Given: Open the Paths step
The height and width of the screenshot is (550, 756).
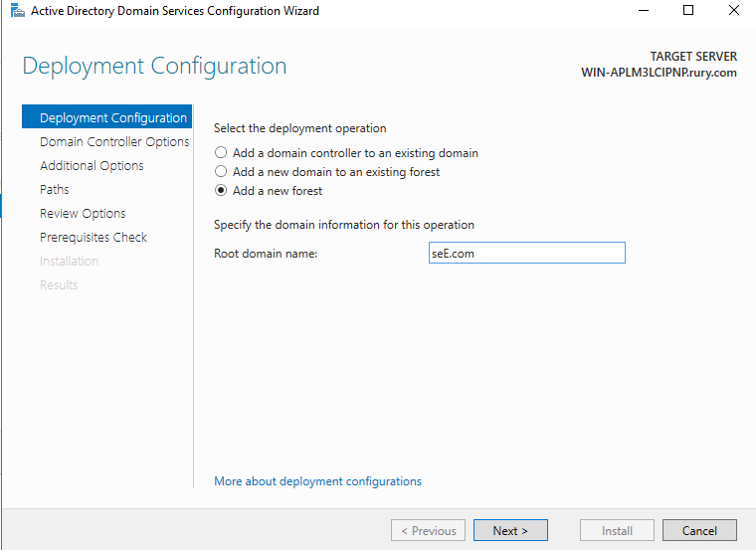Looking at the screenshot, I should point(55,189).
